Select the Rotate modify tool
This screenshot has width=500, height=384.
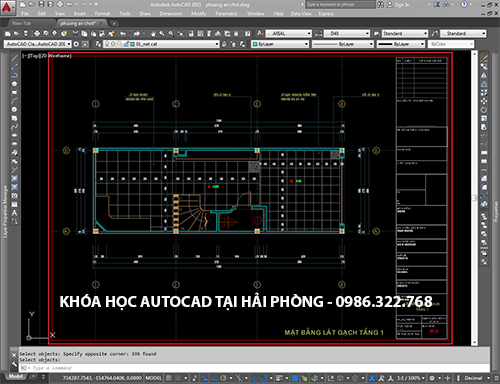click(484, 110)
